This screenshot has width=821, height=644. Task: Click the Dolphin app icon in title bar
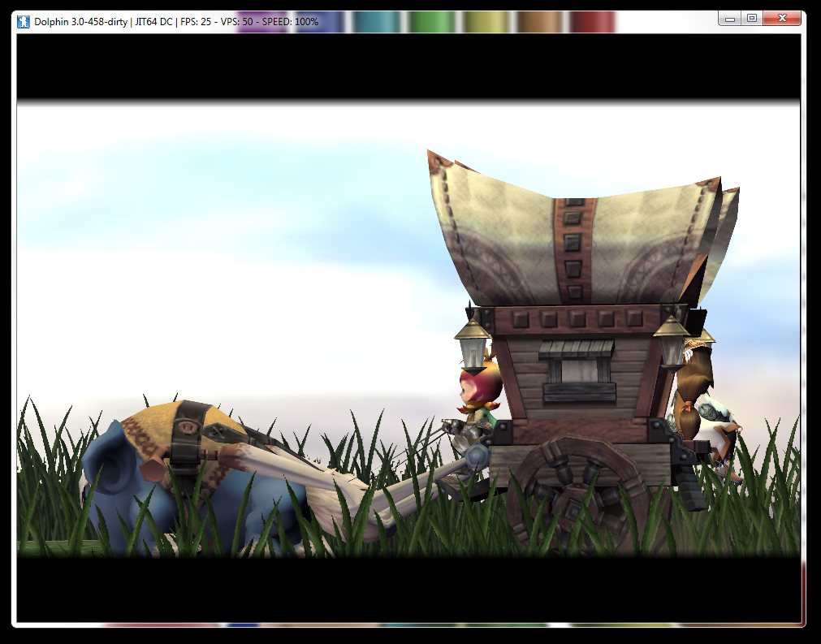point(23,20)
